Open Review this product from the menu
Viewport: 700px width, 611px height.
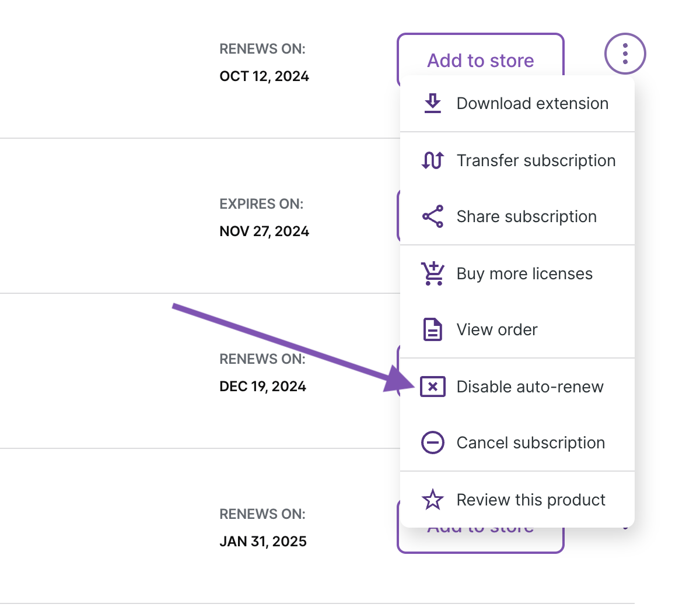(530, 500)
